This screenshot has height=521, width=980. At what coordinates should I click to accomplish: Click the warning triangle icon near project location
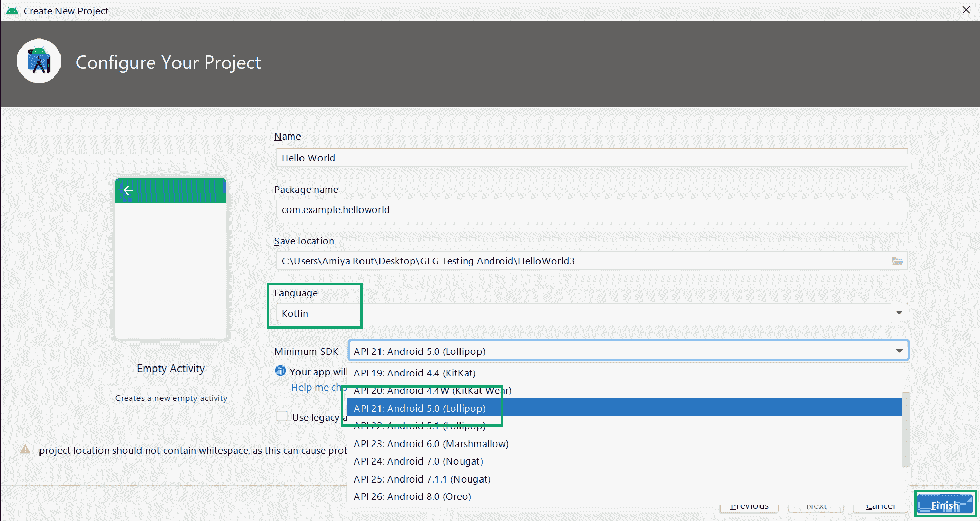click(x=25, y=449)
